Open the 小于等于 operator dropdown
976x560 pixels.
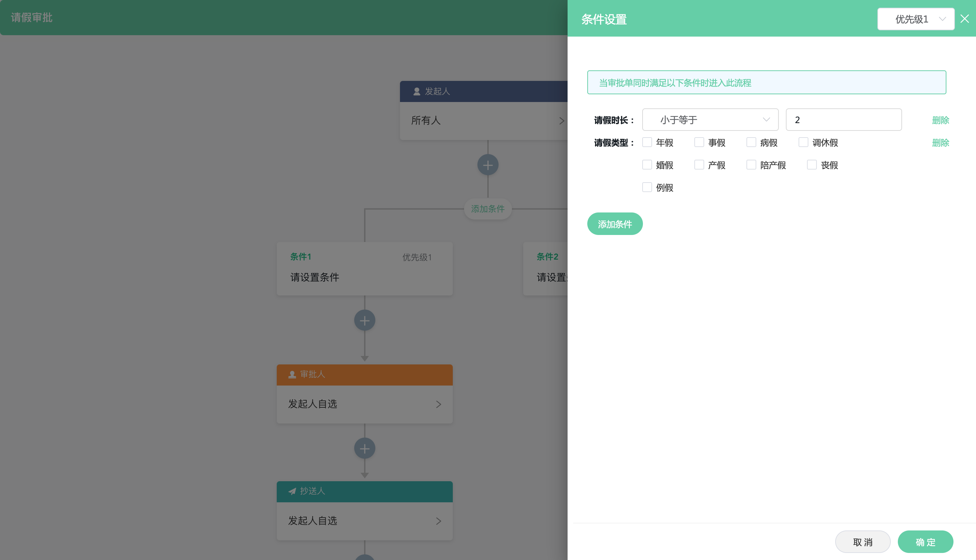710,120
